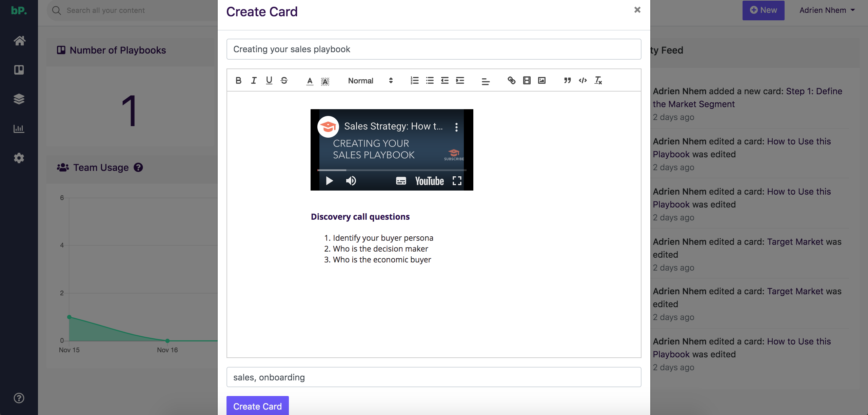Open the text alignment dropdown
The image size is (868, 415).
(486, 81)
